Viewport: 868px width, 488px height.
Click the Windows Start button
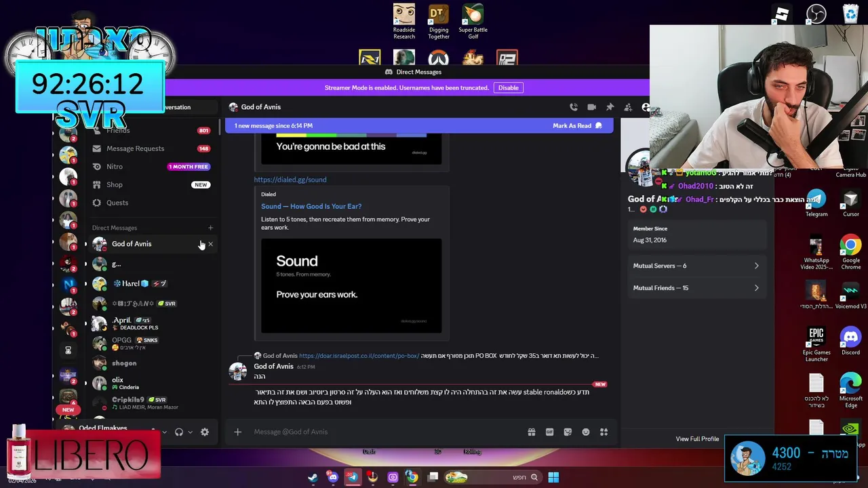click(x=553, y=477)
